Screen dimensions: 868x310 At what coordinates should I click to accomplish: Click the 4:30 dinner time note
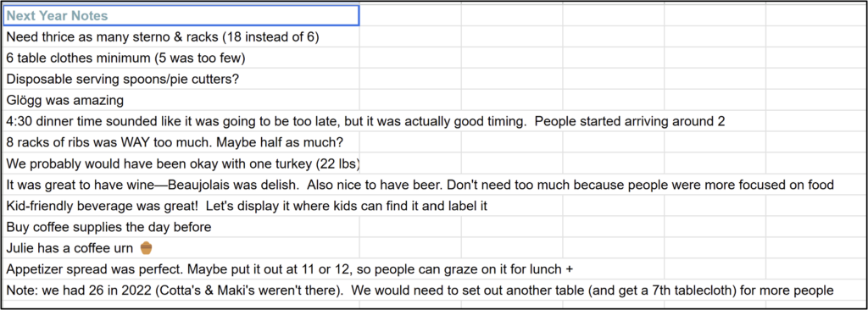365,121
